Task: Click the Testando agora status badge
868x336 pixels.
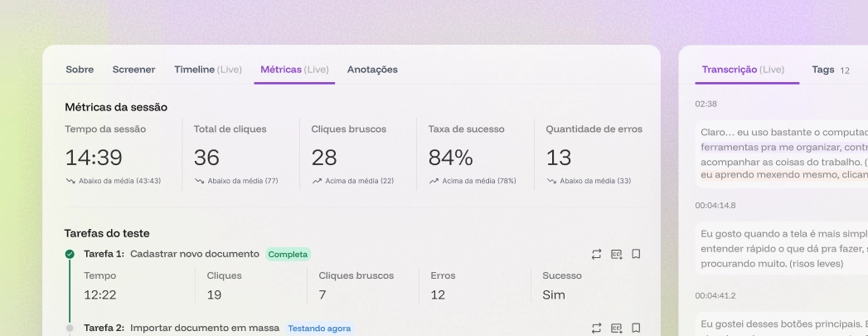Action: pos(319,329)
